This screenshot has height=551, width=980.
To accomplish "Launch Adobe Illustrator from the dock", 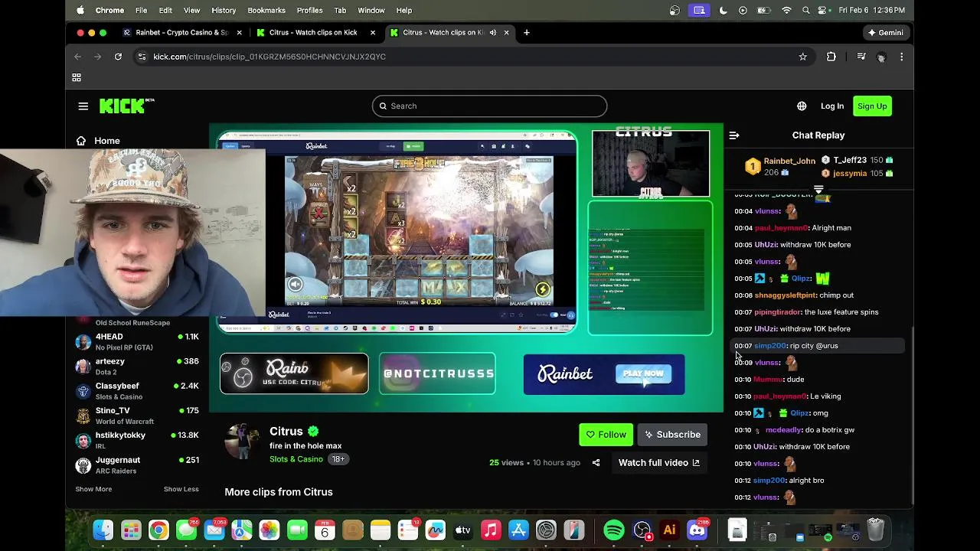I will (670, 530).
